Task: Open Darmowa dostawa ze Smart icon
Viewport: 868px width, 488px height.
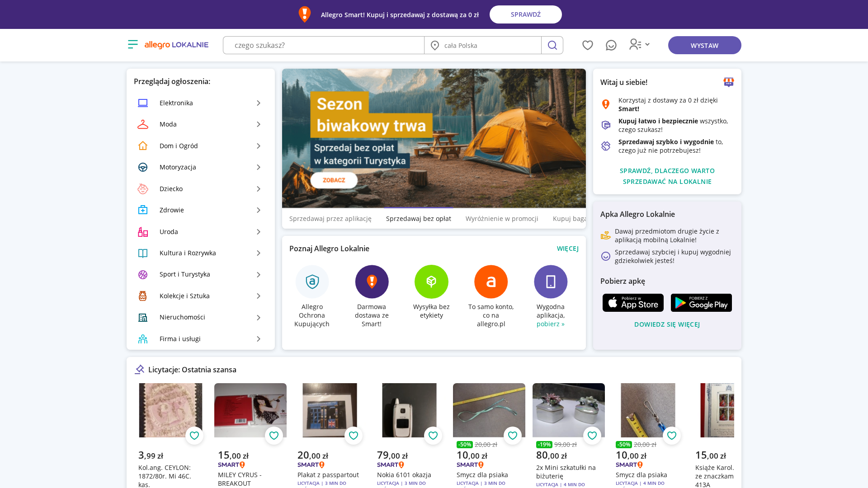Action: [x=372, y=282]
